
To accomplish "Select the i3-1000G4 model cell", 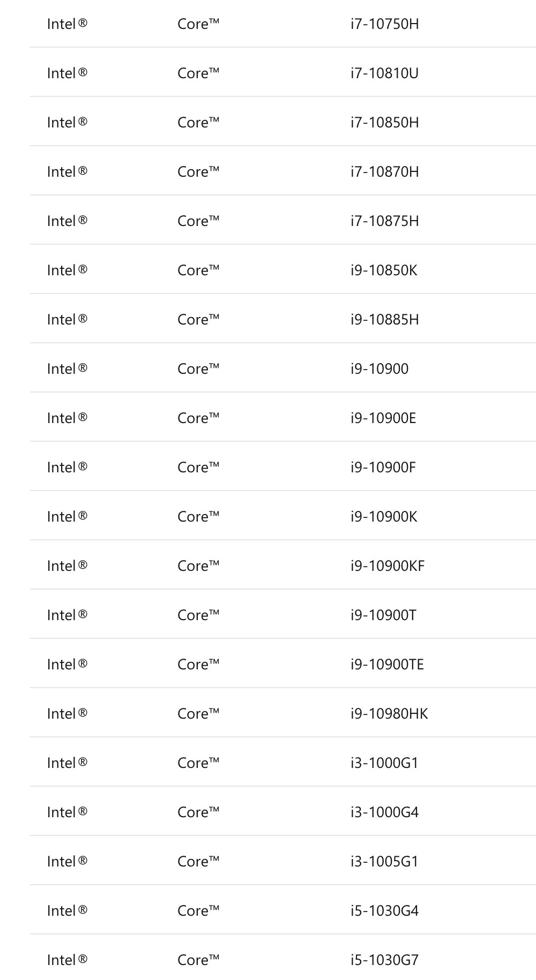I will (x=384, y=812).
